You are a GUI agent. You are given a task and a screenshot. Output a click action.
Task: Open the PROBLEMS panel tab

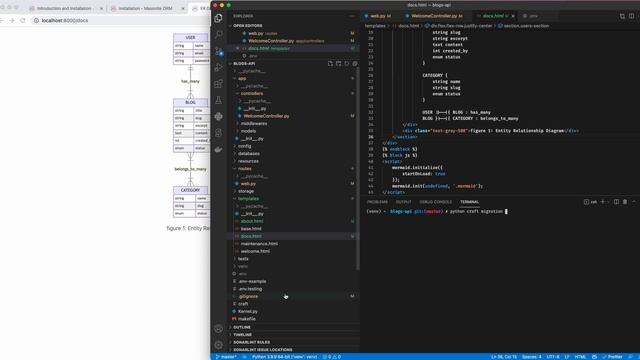[377, 202]
